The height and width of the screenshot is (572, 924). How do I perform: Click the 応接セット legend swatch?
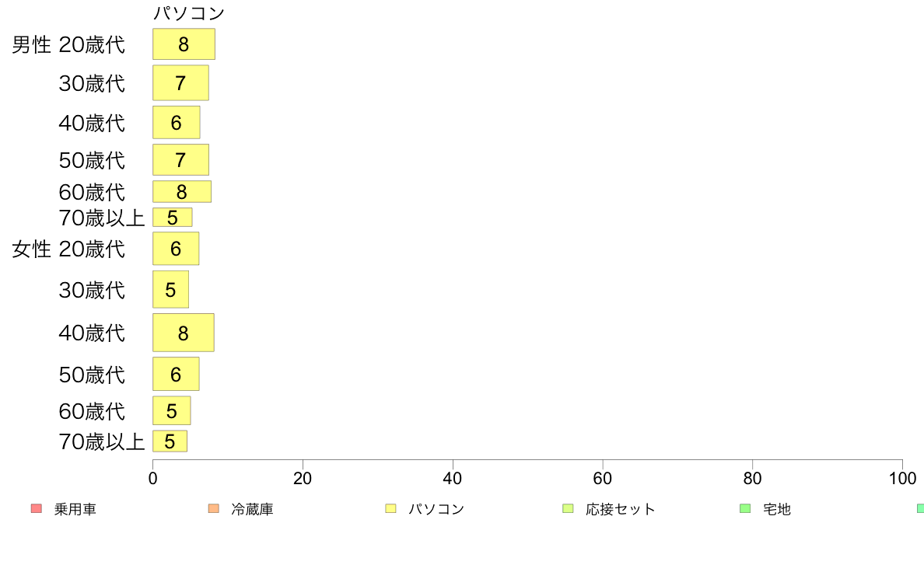click(568, 508)
